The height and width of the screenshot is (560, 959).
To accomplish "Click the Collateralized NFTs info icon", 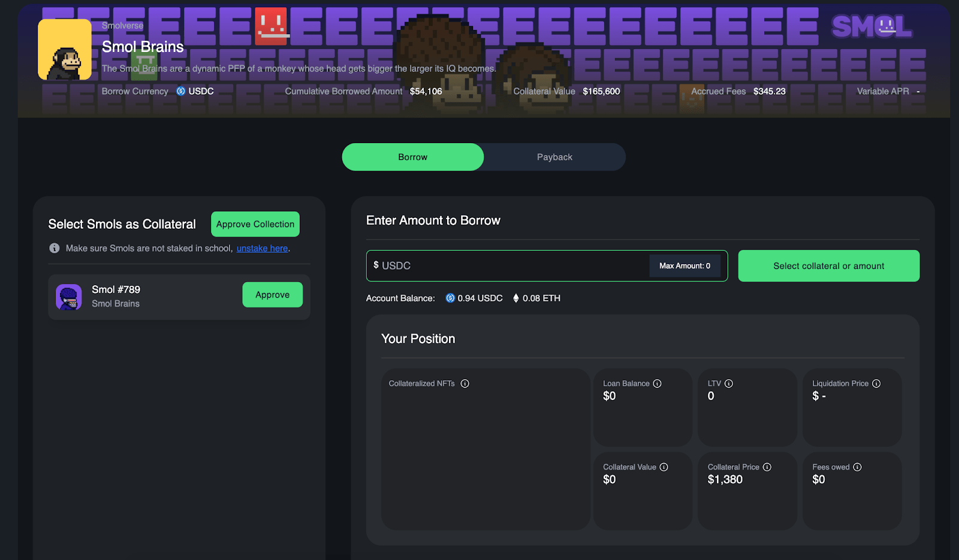I will [x=465, y=383].
